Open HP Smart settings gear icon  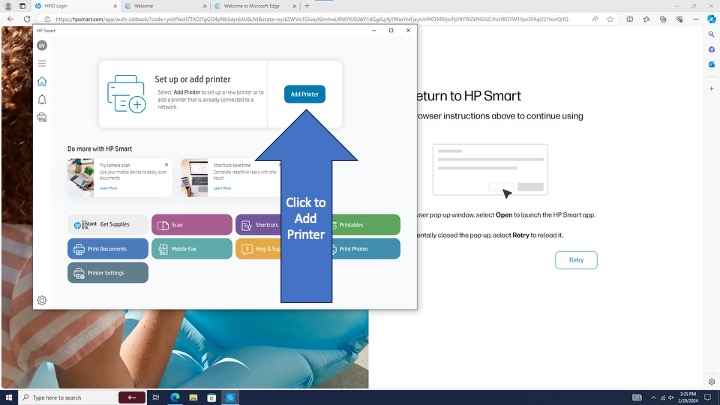pyautogui.click(x=42, y=300)
